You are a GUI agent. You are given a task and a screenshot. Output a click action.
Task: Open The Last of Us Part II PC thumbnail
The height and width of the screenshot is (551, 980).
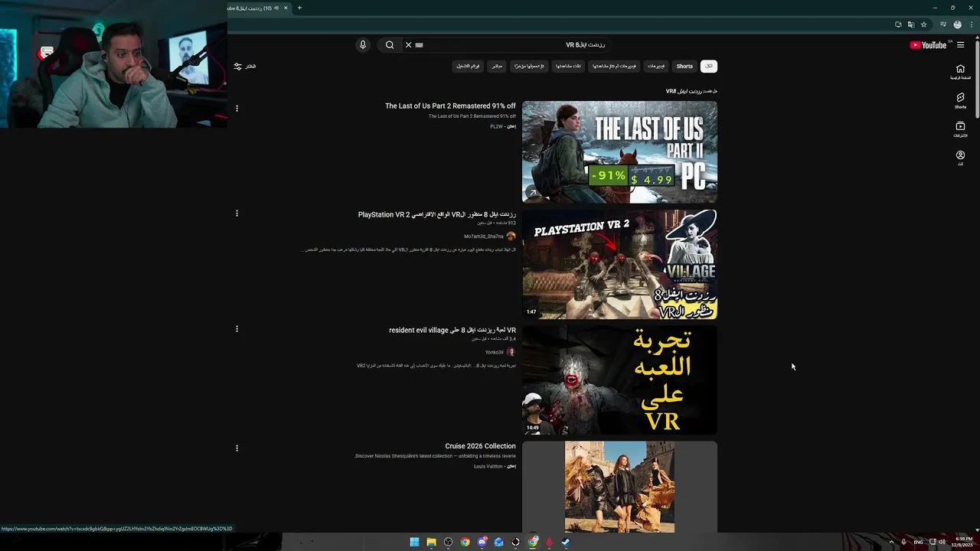coord(619,152)
